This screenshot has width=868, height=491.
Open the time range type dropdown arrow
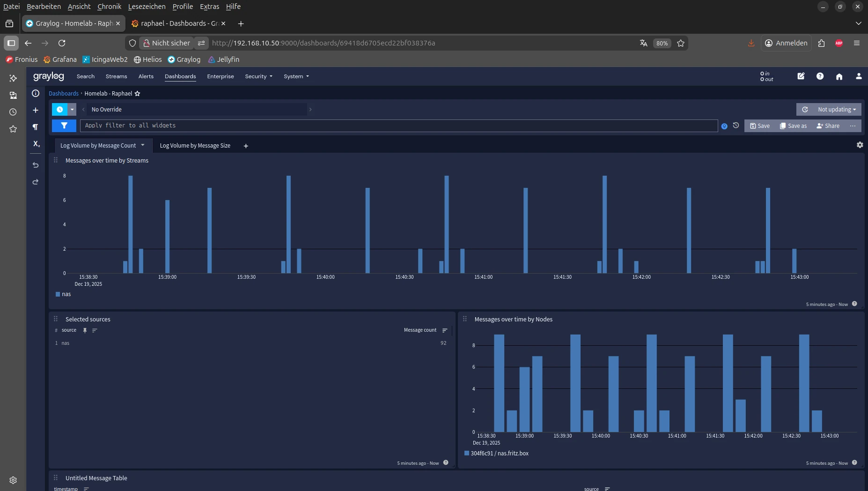click(72, 110)
